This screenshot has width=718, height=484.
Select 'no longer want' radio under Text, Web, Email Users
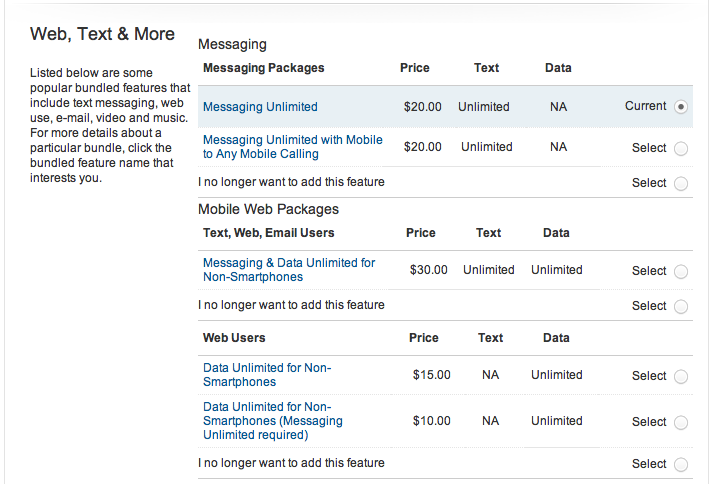tap(681, 306)
